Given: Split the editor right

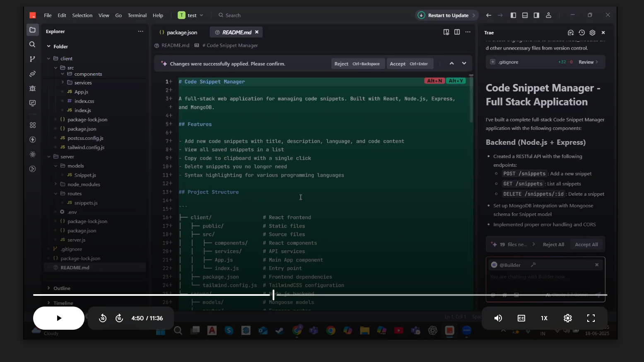Looking at the screenshot, I should (x=457, y=32).
